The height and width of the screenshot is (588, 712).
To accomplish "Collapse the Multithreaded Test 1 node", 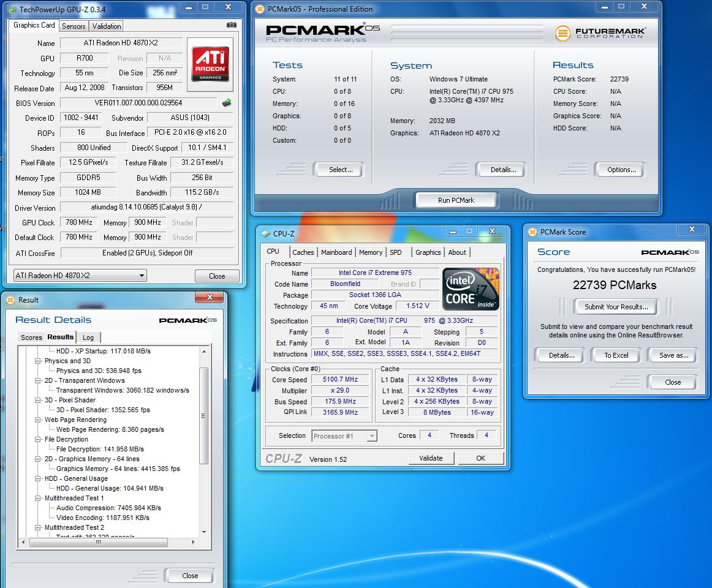I will click(x=38, y=498).
